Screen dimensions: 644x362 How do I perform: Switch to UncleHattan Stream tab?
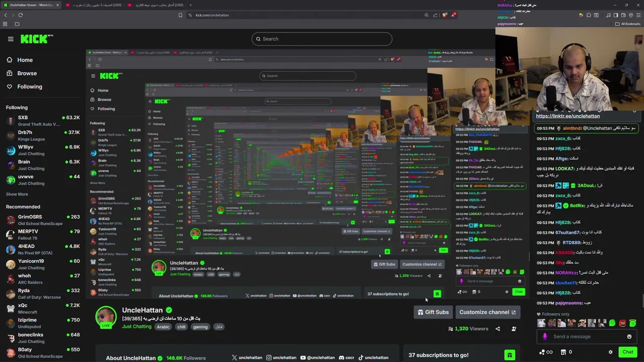(30, 5)
